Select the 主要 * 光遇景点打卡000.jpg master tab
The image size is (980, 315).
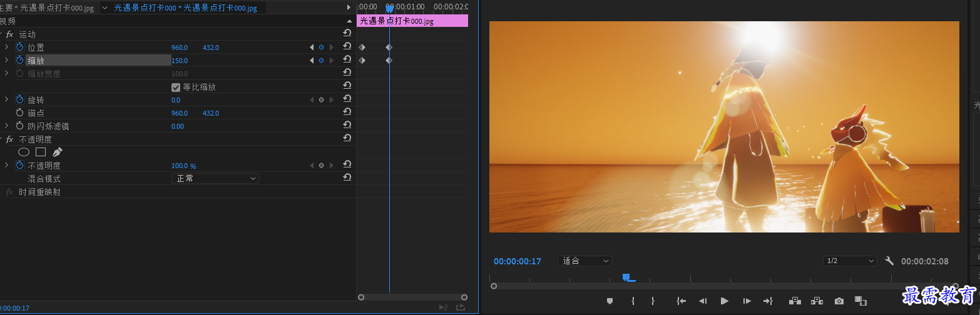[x=48, y=7]
